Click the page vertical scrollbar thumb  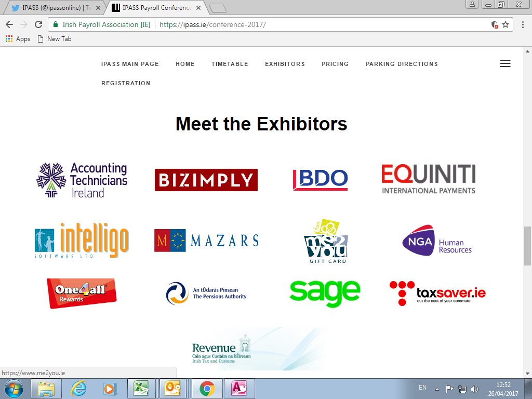(527, 246)
